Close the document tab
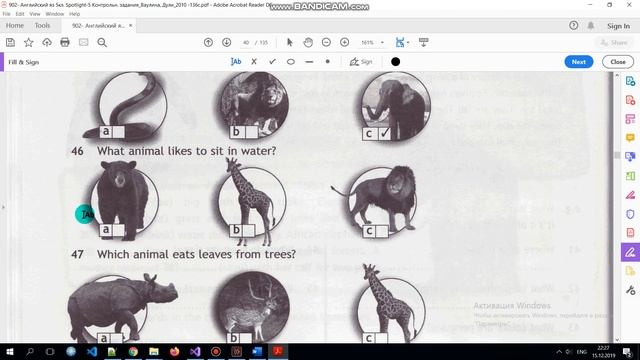Viewport: 640px width, 360px height. coord(131,25)
